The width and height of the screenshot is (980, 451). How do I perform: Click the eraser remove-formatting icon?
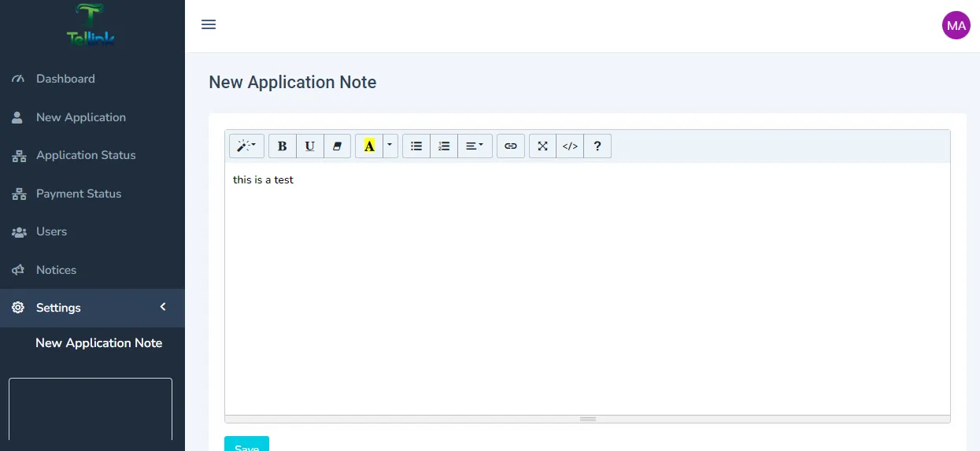click(337, 146)
